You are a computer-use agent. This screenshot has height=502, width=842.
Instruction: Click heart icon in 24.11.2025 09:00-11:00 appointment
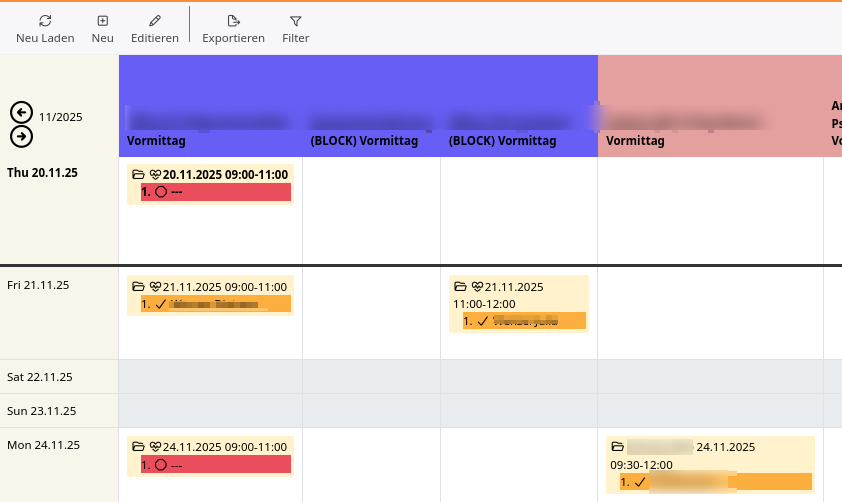pos(155,447)
